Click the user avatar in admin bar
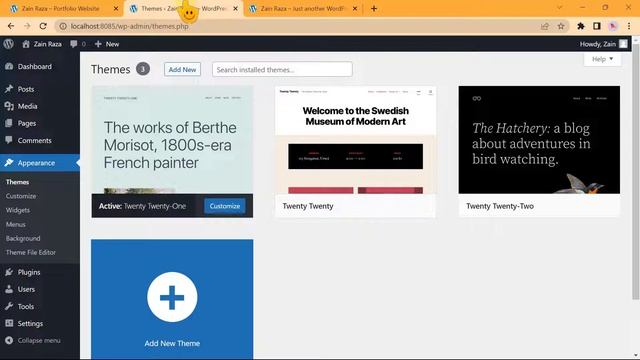Viewport: 640px width, 360px height. pyautogui.click(x=623, y=44)
